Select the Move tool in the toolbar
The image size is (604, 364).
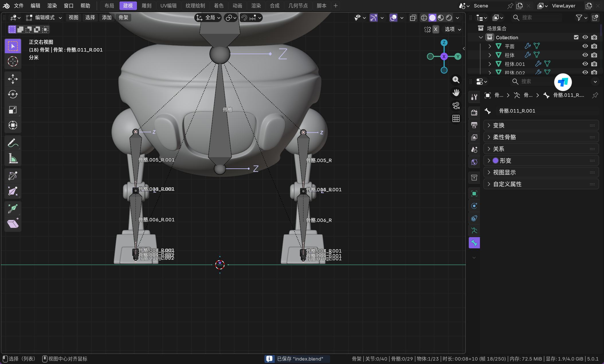[x=13, y=79]
